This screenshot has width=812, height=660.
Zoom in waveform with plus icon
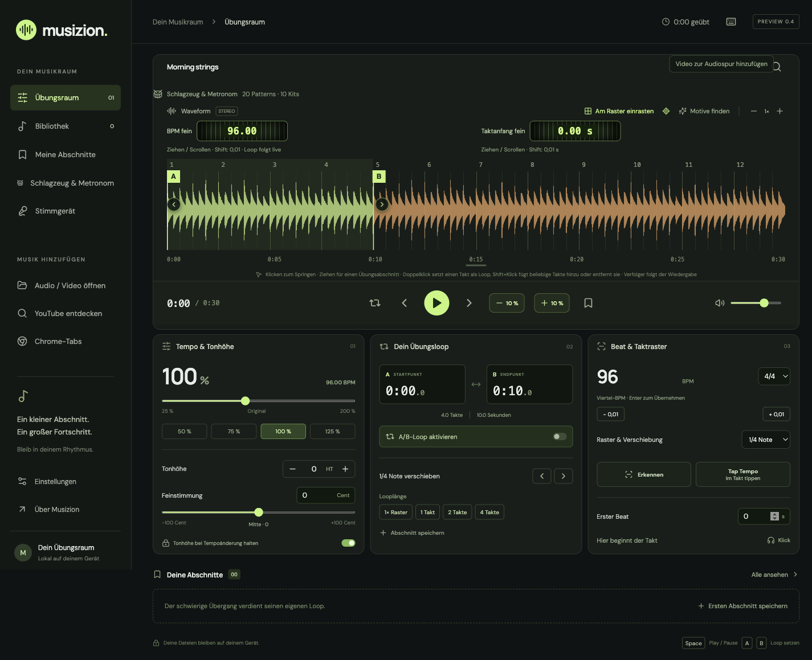[780, 111]
